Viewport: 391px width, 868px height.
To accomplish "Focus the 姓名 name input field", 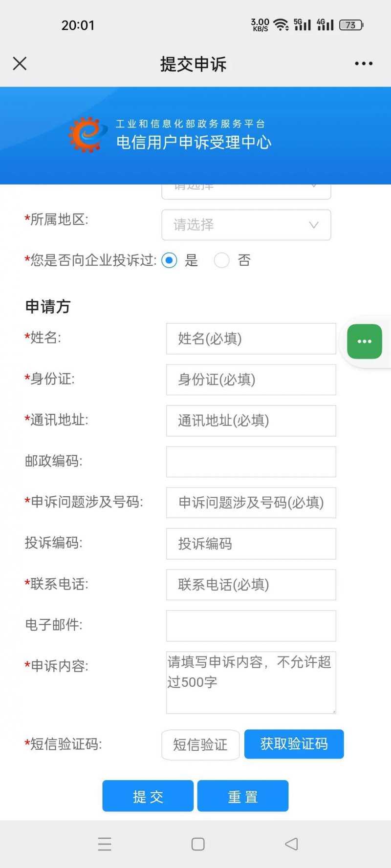I will pyautogui.click(x=251, y=339).
